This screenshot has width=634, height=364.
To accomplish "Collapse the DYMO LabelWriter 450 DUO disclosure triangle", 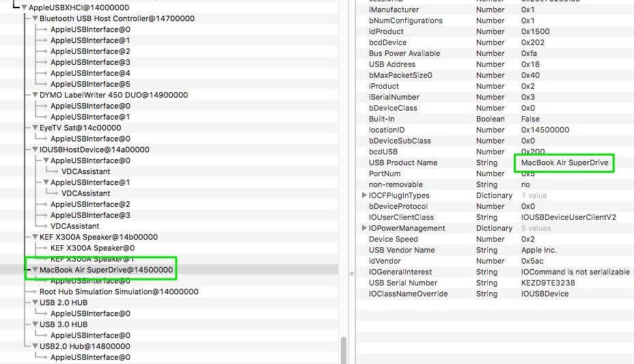I will point(35,94).
